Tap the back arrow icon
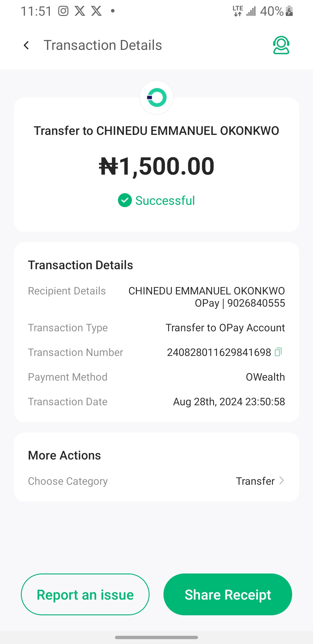 (x=26, y=45)
